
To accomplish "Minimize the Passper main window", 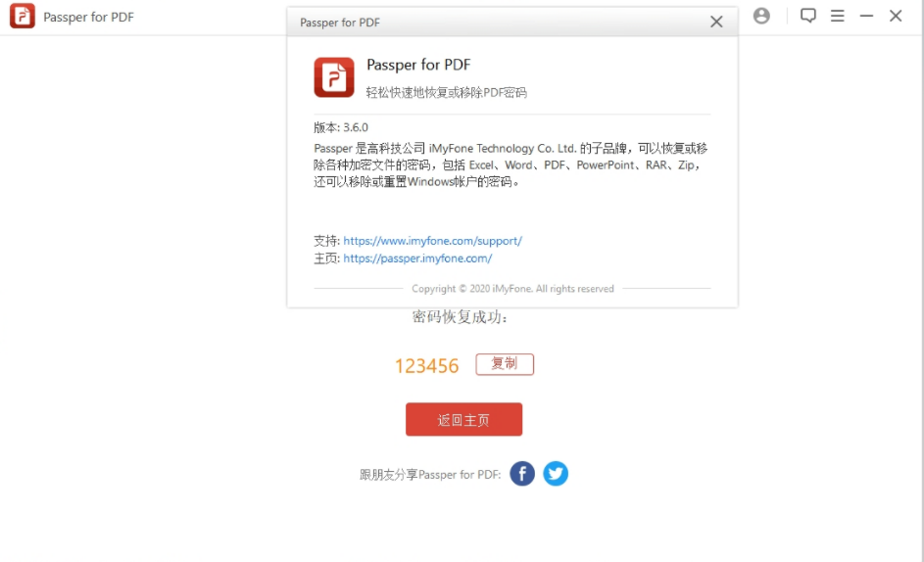I will click(x=866, y=16).
